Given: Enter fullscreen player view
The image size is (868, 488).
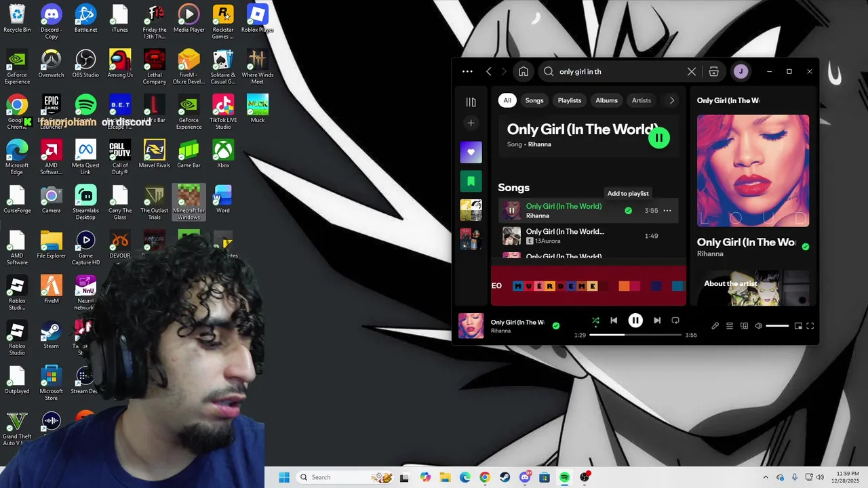Looking at the screenshot, I should (x=810, y=326).
